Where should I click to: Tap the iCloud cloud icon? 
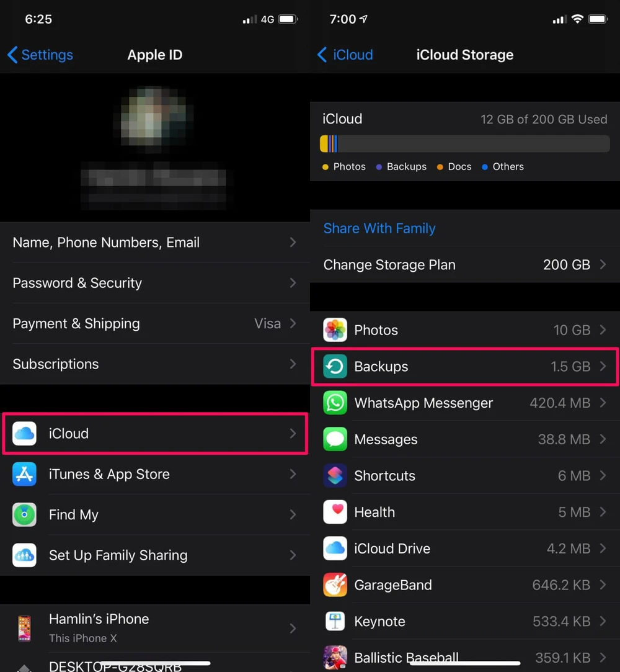25,433
